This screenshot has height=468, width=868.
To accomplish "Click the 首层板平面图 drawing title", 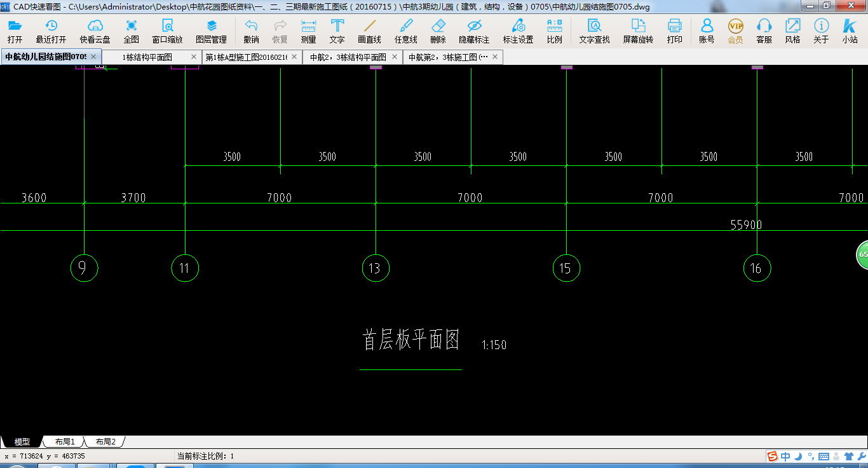I will coord(411,340).
